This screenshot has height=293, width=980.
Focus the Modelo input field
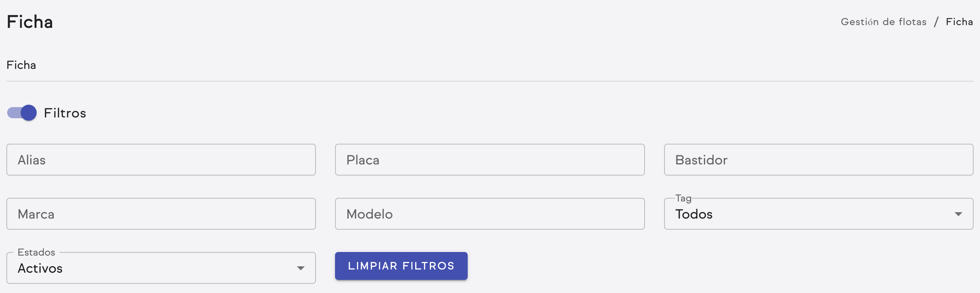[489, 214]
